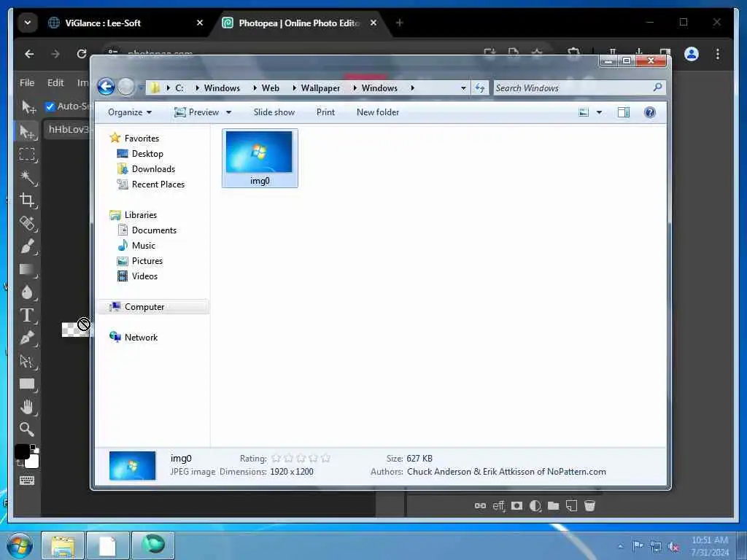747x560 pixels.
Task: Click the Print button in Explorer
Action: (x=325, y=112)
